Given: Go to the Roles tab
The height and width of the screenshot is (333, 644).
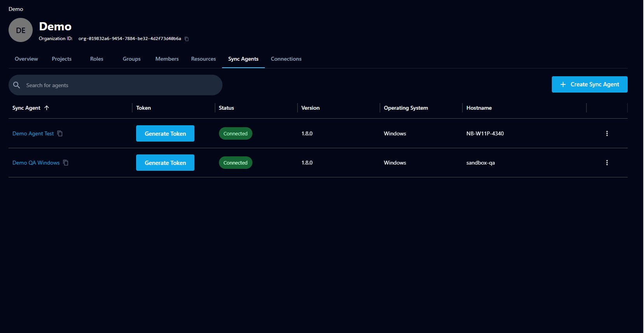Looking at the screenshot, I should click(97, 59).
